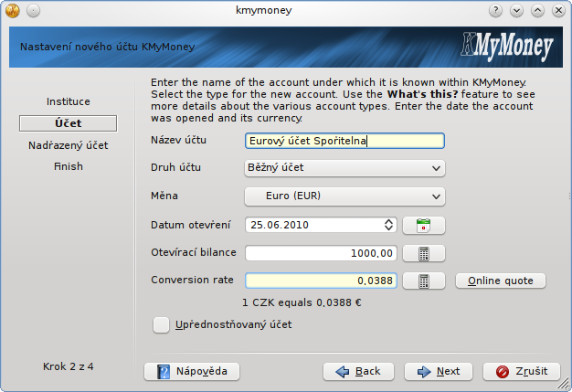Click the Conversion rate value field
The height and width of the screenshot is (392, 572).
(321, 281)
